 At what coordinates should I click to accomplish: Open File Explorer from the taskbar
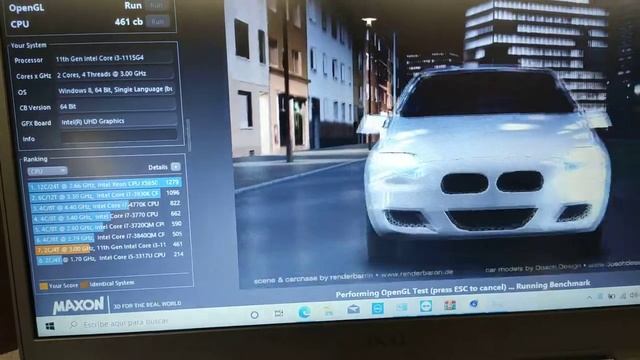coord(329,311)
